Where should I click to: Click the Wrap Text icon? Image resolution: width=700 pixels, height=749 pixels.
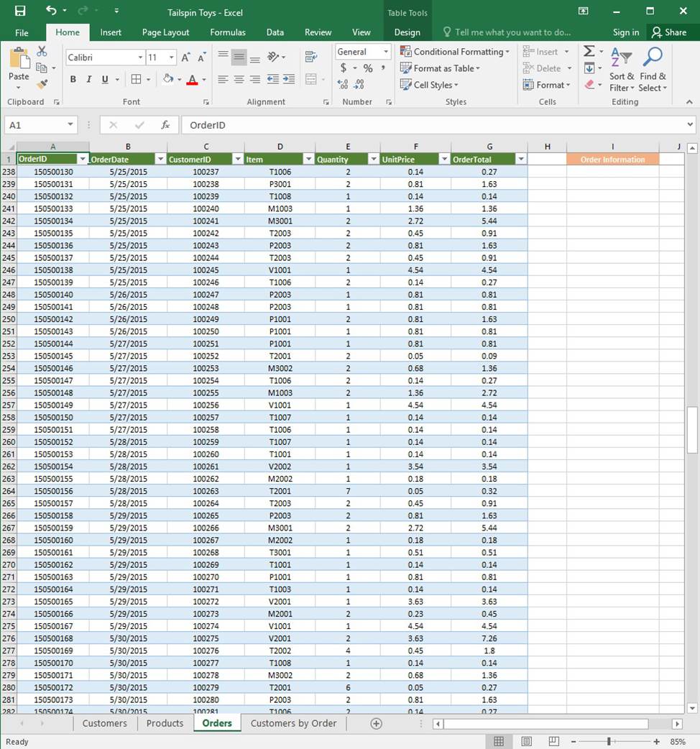click(x=311, y=57)
